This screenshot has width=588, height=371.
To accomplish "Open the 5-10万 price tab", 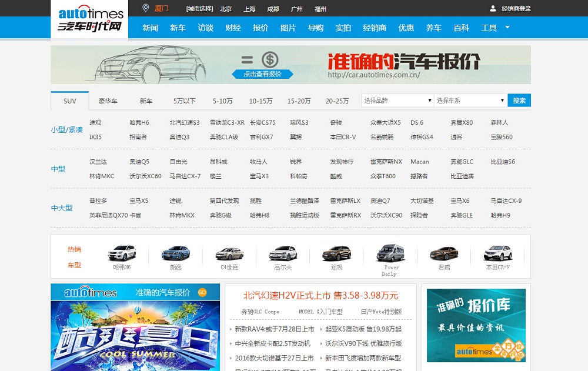I will coord(222,101).
